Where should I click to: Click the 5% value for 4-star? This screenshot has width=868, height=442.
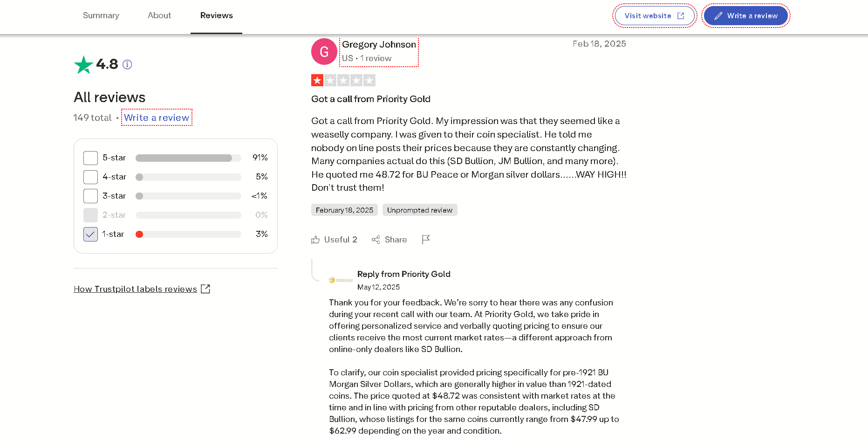(262, 177)
